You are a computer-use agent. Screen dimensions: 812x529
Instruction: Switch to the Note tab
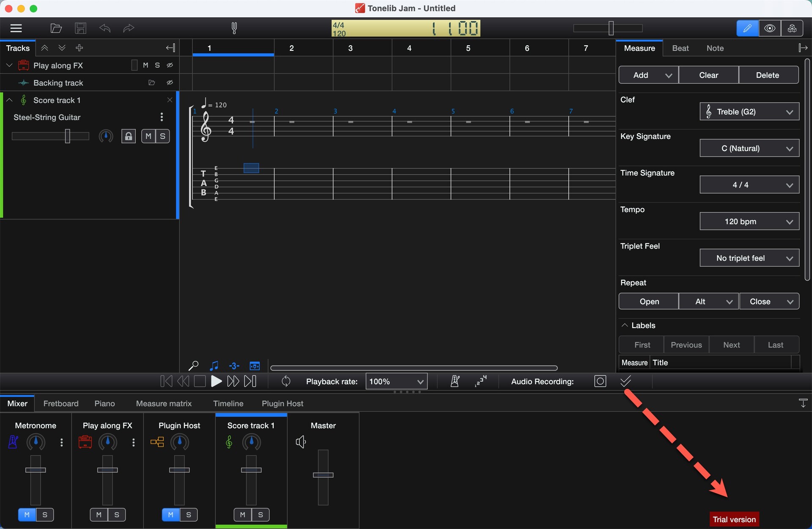pyautogui.click(x=715, y=48)
